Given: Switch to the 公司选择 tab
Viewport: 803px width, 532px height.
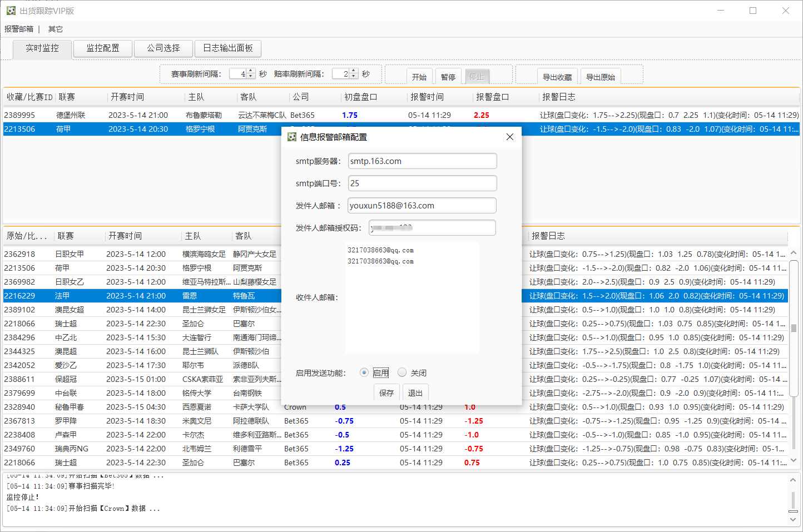Looking at the screenshot, I should click(163, 48).
